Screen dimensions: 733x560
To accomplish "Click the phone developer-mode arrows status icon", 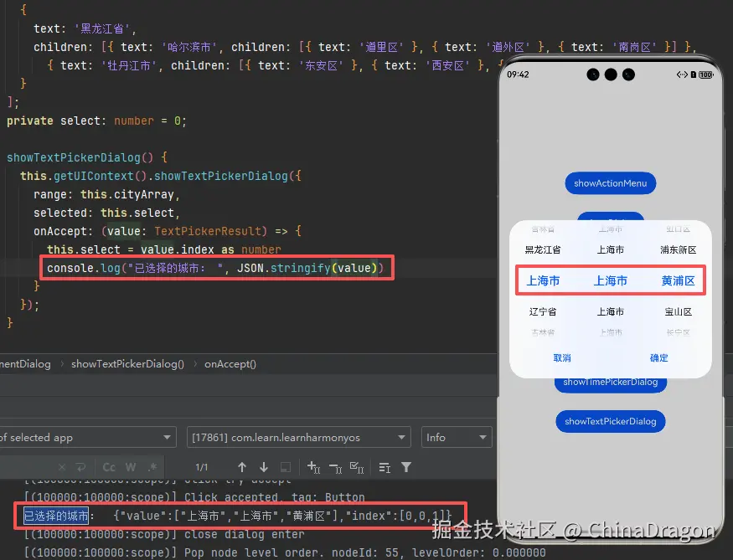I will [x=682, y=74].
